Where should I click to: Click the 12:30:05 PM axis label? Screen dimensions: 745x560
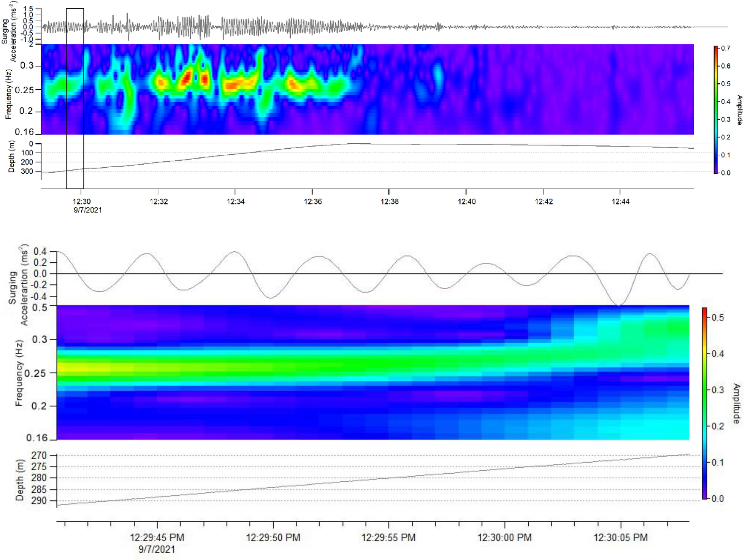(621, 538)
